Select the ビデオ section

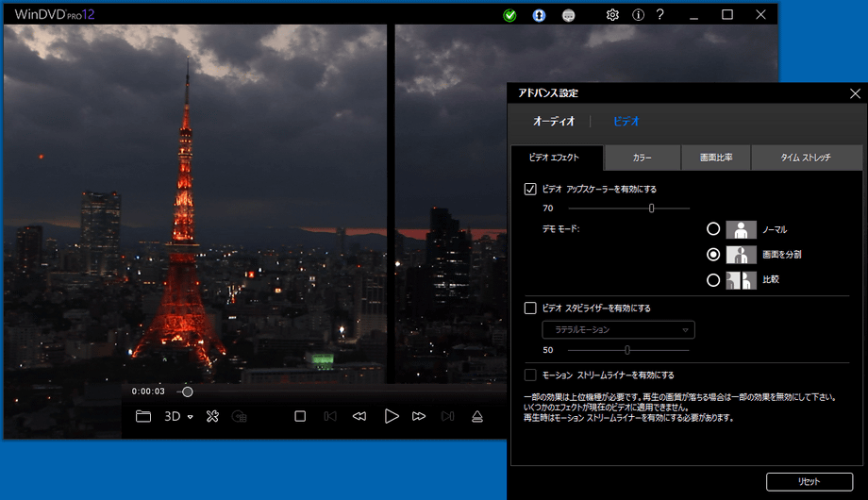pos(626,122)
